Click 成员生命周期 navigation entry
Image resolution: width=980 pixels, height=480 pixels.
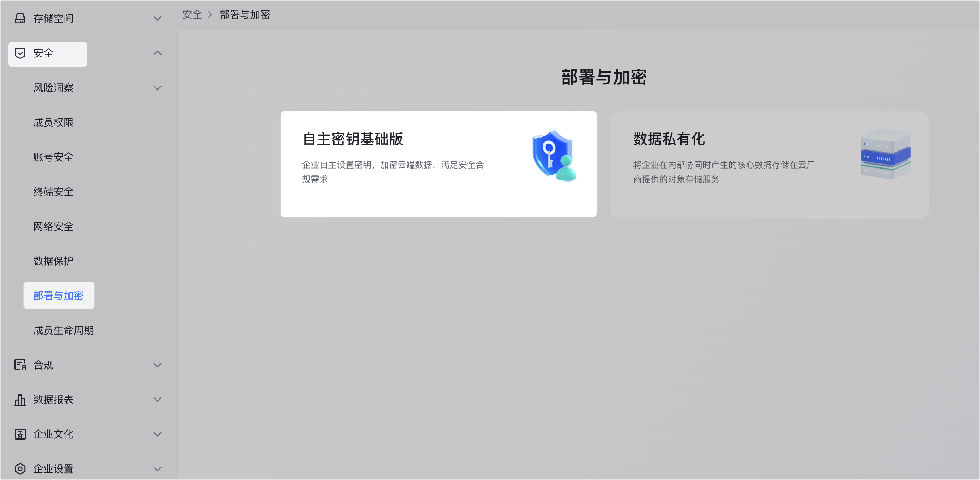point(63,330)
